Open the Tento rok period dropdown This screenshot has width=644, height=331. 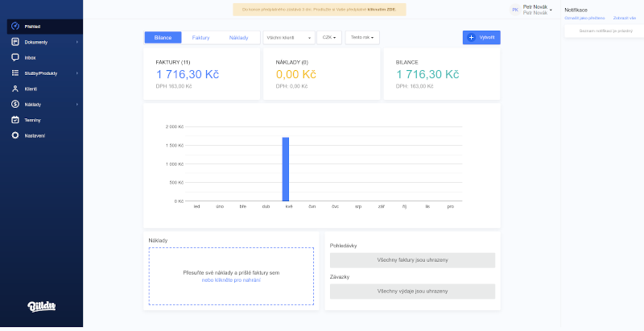361,38
